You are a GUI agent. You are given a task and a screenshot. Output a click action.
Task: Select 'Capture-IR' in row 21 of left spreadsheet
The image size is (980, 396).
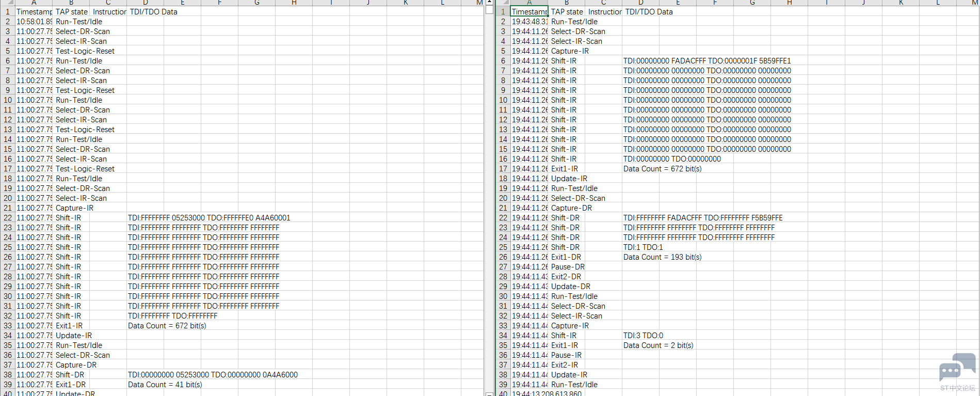point(75,208)
